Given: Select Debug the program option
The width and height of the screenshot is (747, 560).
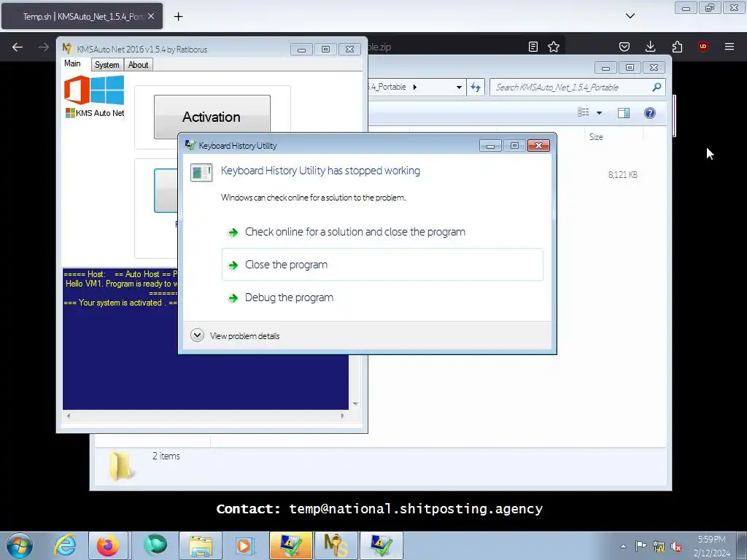Looking at the screenshot, I should pos(289,297).
